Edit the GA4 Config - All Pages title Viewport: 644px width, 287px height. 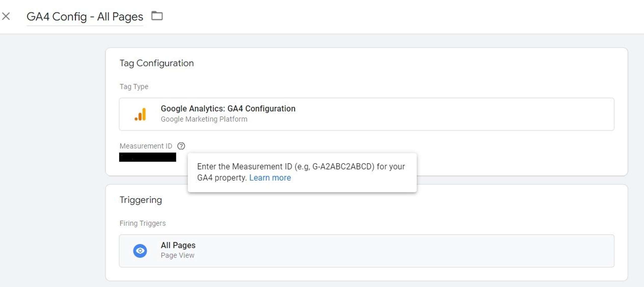(x=85, y=17)
